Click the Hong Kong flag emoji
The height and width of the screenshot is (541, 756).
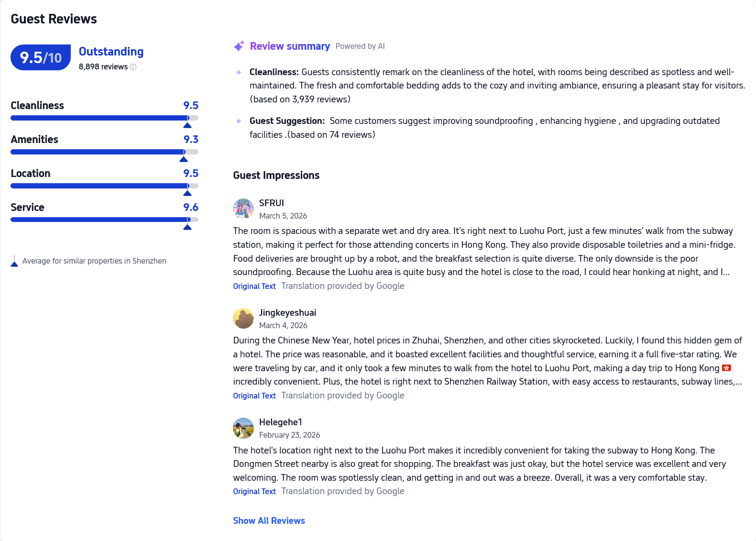[x=726, y=368]
